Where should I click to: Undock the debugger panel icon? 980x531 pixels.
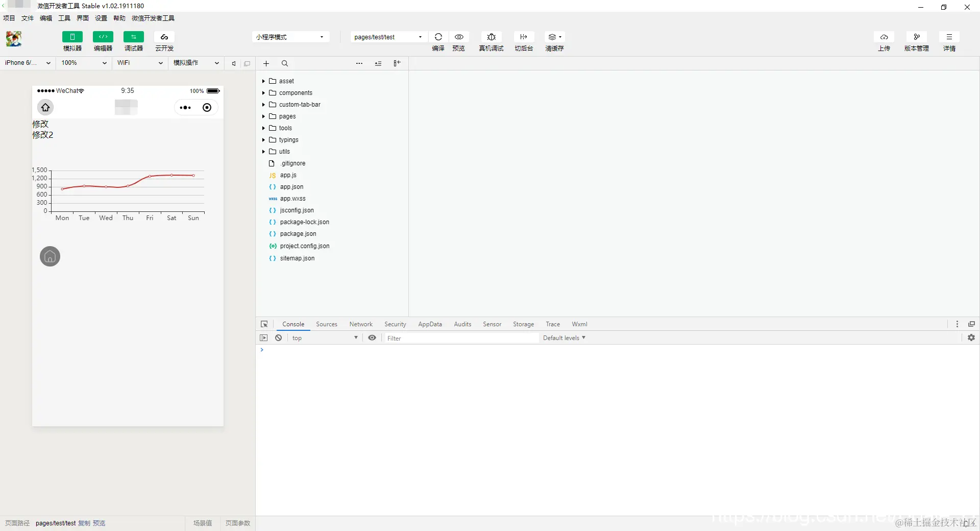point(972,324)
